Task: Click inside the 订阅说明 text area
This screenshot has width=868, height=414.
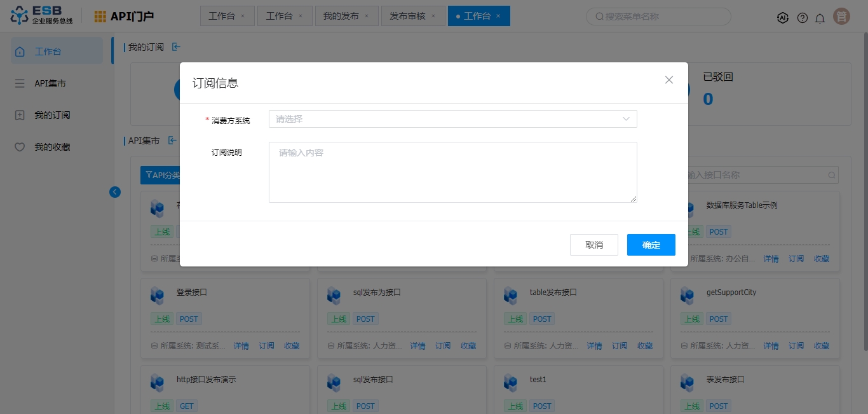Action: [452, 172]
